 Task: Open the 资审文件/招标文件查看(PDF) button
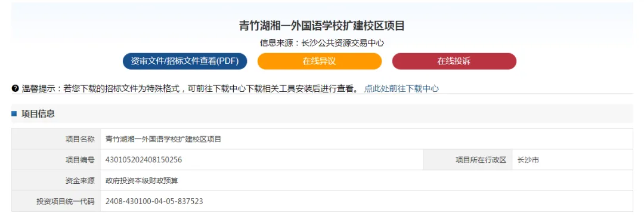pyautogui.click(x=185, y=61)
